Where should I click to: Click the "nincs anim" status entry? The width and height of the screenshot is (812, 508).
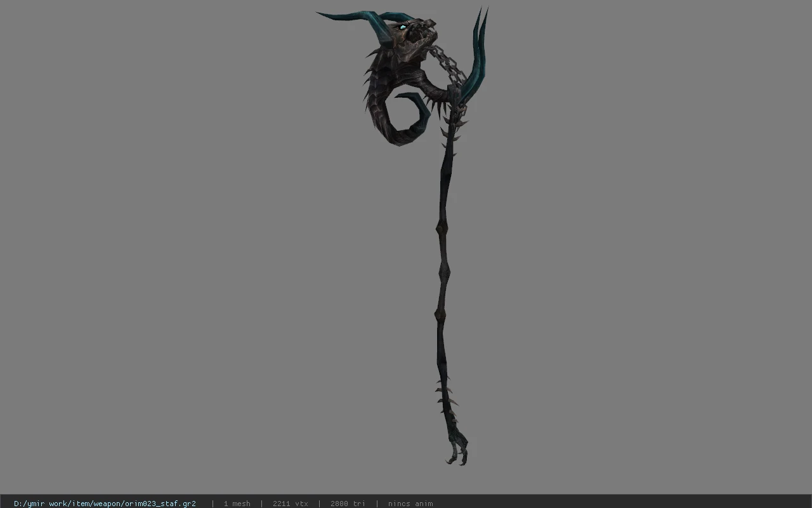click(410, 504)
